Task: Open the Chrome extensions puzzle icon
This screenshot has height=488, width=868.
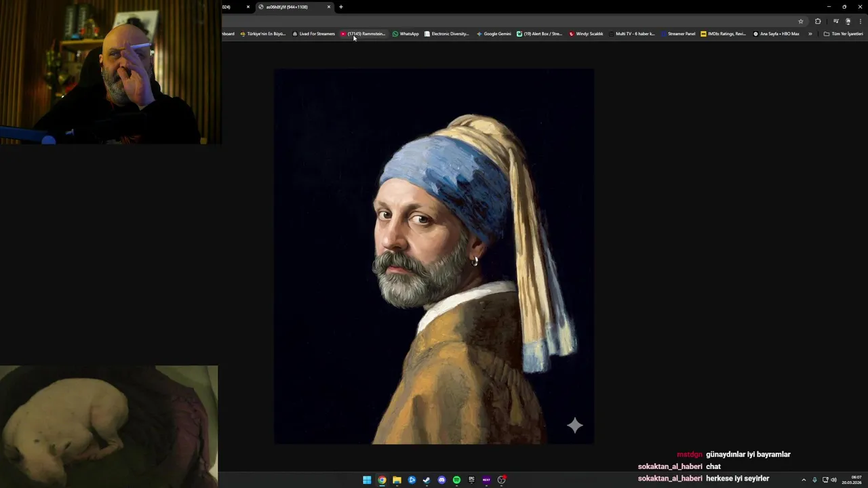Action: pos(818,21)
